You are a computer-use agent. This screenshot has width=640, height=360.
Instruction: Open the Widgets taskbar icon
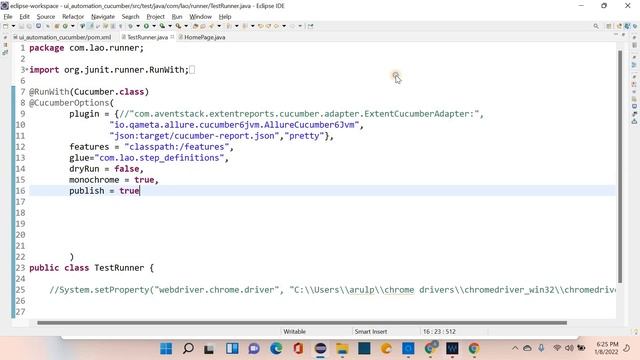click(232, 349)
